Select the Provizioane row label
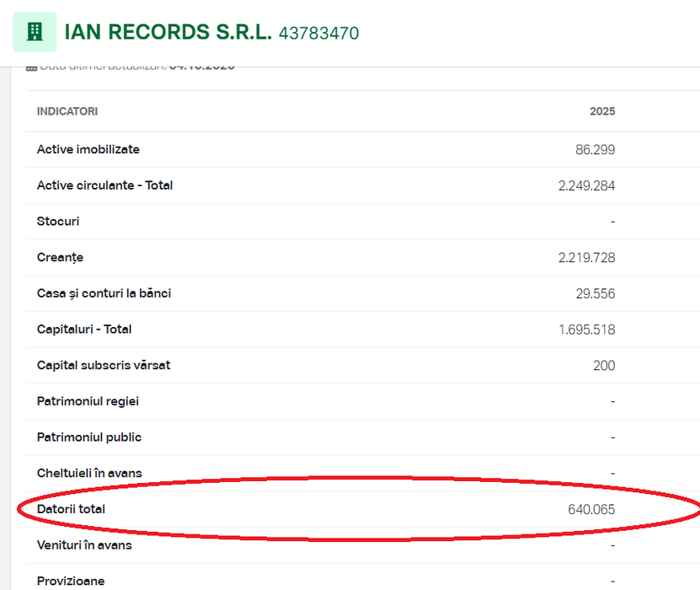The image size is (700, 590). click(x=71, y=581)
